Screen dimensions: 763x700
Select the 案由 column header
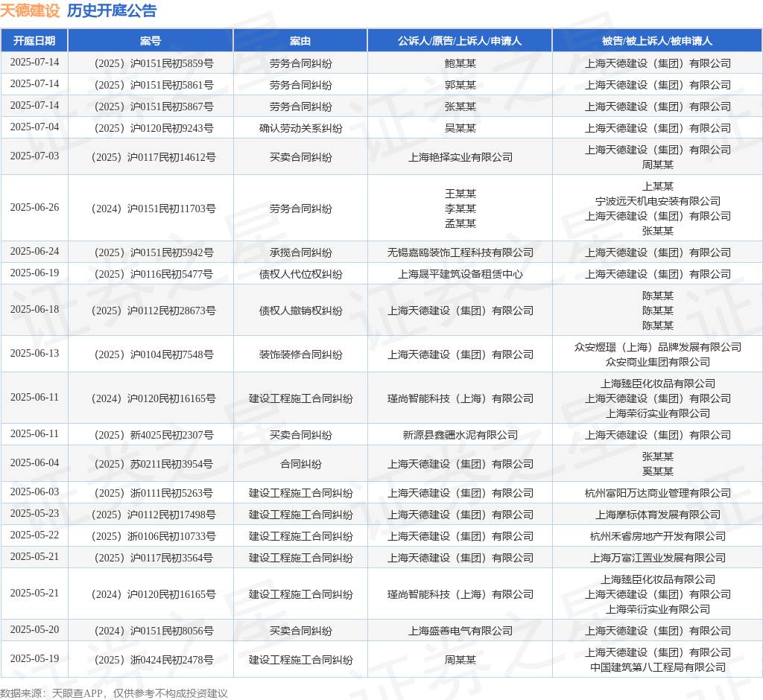pos(300,40)
